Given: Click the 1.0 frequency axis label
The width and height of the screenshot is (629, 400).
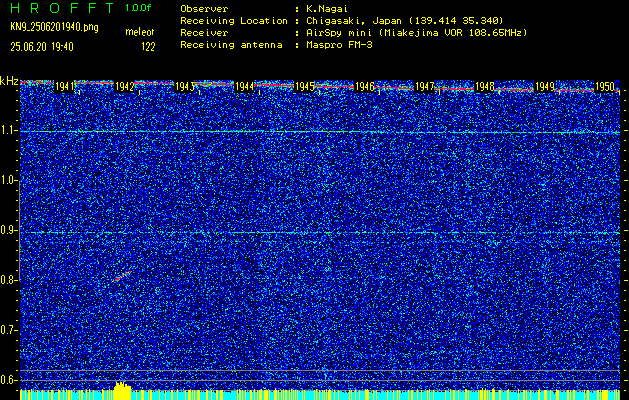Looking at the screenshot, I should (x=9, y=181).
